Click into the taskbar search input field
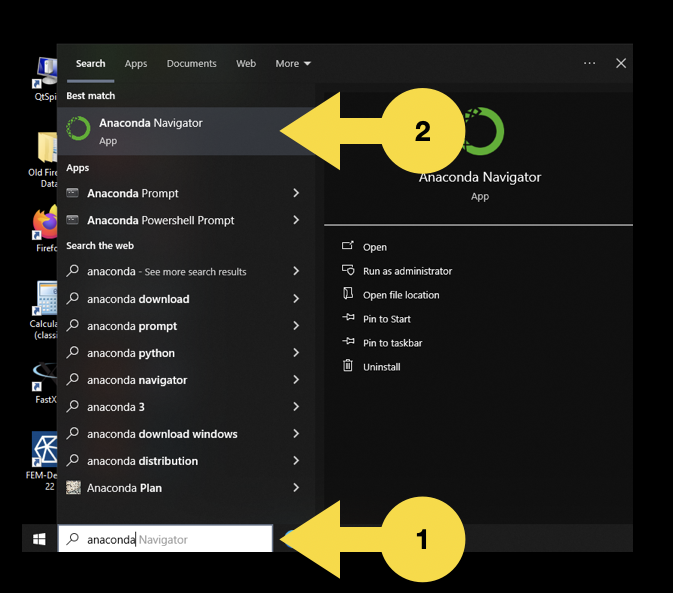Screen dimensions: 673x593 click(165, 539)
